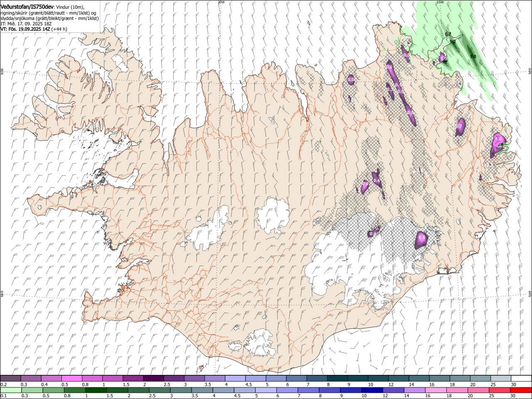Screen dimensions: 532x399
Task: Click the 'VT: Fös. 19.09.2025 14Z' valid time
Action: 25,29
